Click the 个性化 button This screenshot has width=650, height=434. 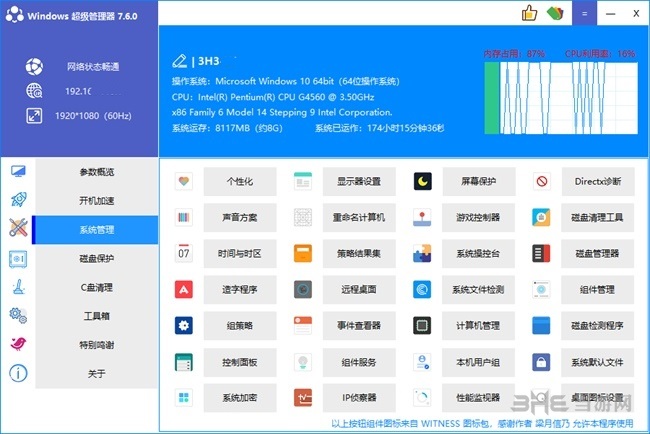240,181
